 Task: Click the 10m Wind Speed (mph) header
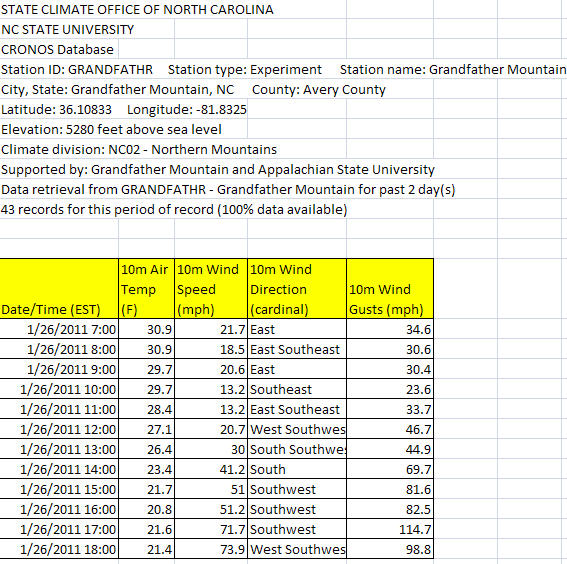(x=211, y=289)
